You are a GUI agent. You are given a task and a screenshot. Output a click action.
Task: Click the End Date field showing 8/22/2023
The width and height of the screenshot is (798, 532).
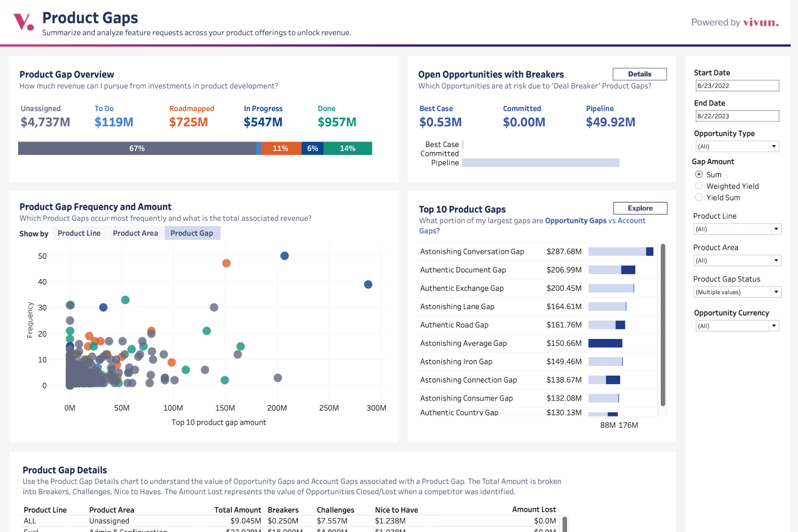737,116
